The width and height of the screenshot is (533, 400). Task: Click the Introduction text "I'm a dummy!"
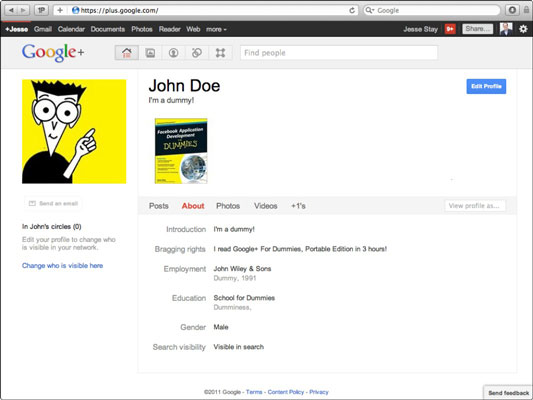pos(234,229)
